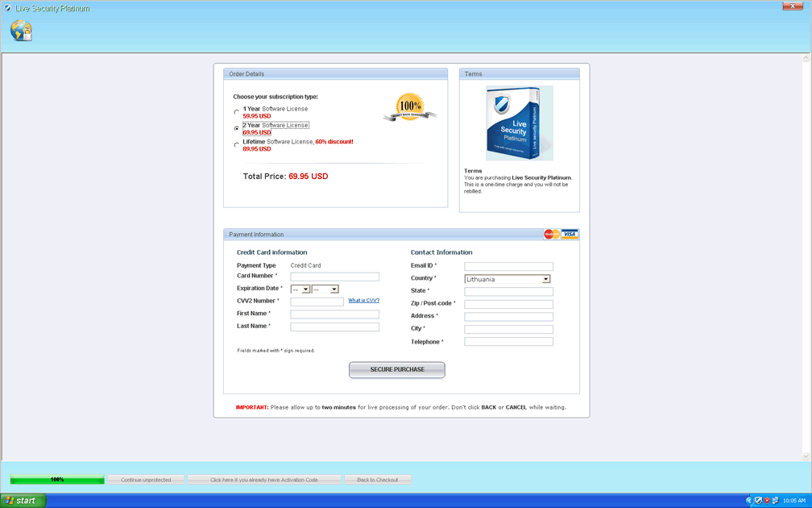
Task: Choose the Lifetime Software License option
Action: pos(236,145)
